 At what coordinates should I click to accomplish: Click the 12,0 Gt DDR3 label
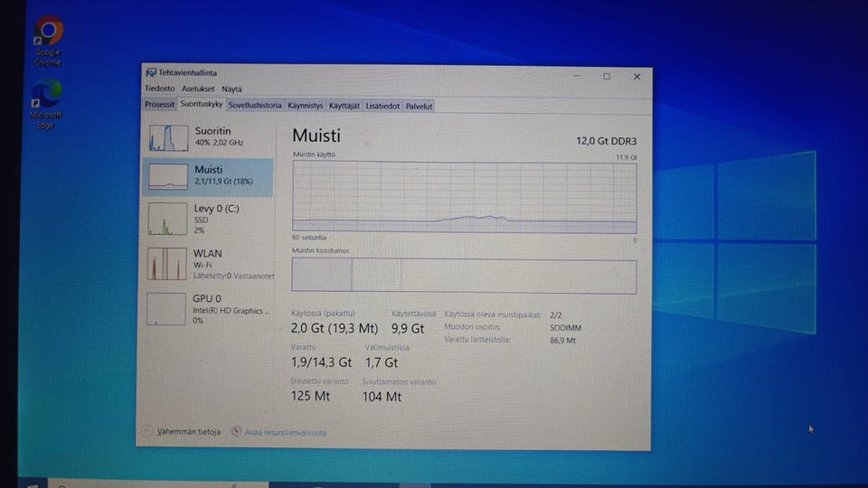pyautogui.click(x=606, y=141)
